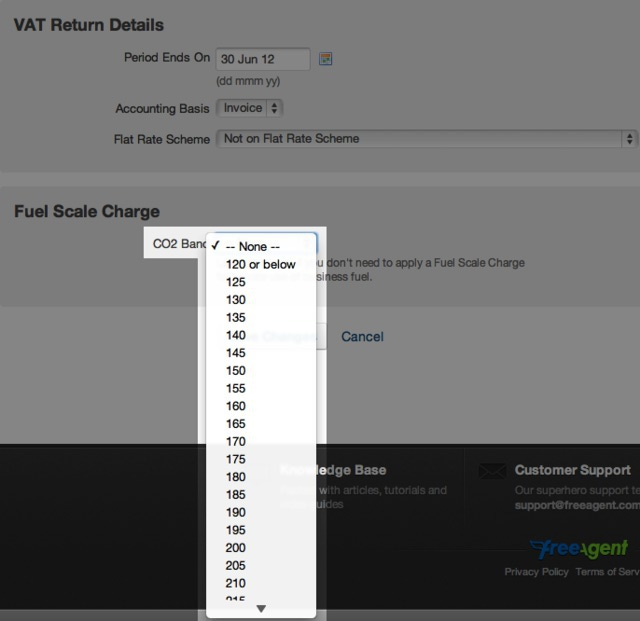Viewport: 640px width, 621px height.
Task: Select 150 from the dropdown list
Action: pyautogui.click(x=236, y=371)
